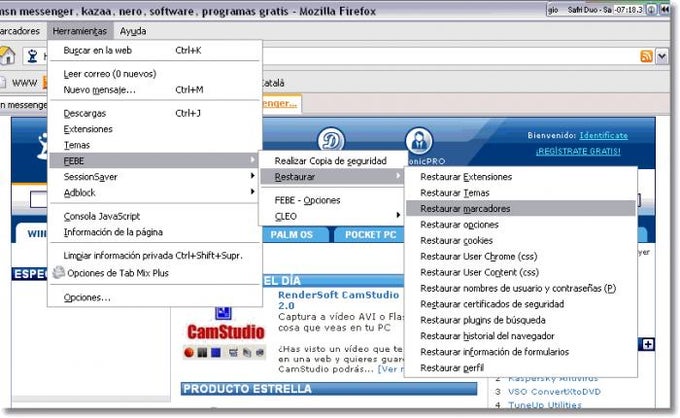
Task: Click the Home toolbar icon
Action: [7, 56]
